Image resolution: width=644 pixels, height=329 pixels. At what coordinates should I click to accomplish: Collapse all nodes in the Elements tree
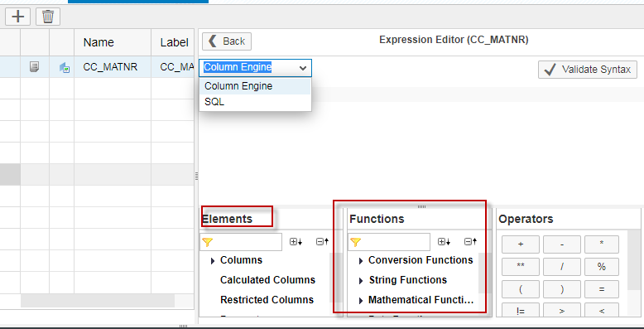pyautogui.click(x=322, y=242)
